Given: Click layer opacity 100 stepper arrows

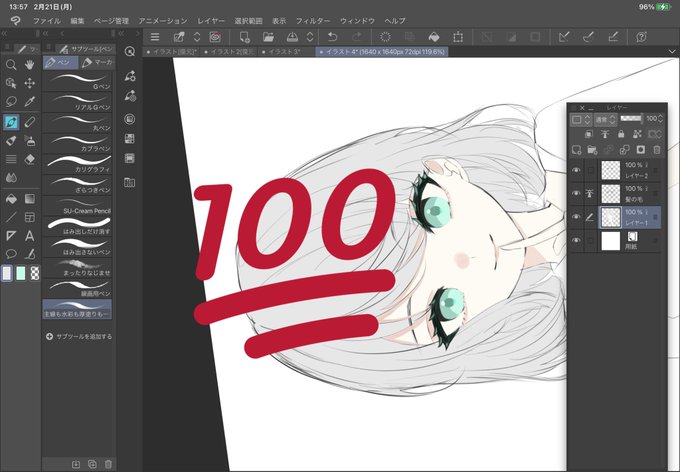Looking at the screenshot, I should pyautogui.click(x=660, y=118).
